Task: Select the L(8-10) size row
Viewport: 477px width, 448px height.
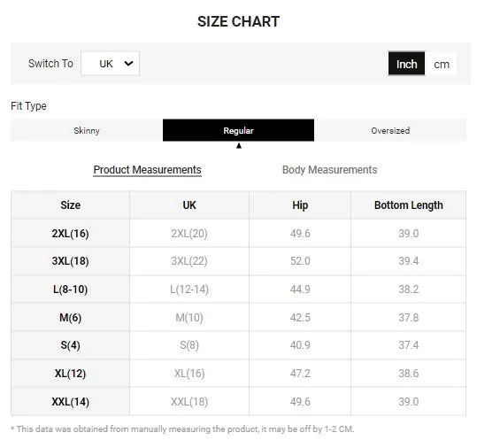Action: (239, 290)
